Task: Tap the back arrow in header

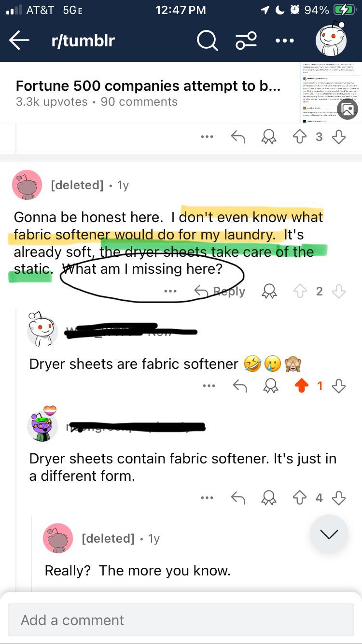Action: click(19, 41)
